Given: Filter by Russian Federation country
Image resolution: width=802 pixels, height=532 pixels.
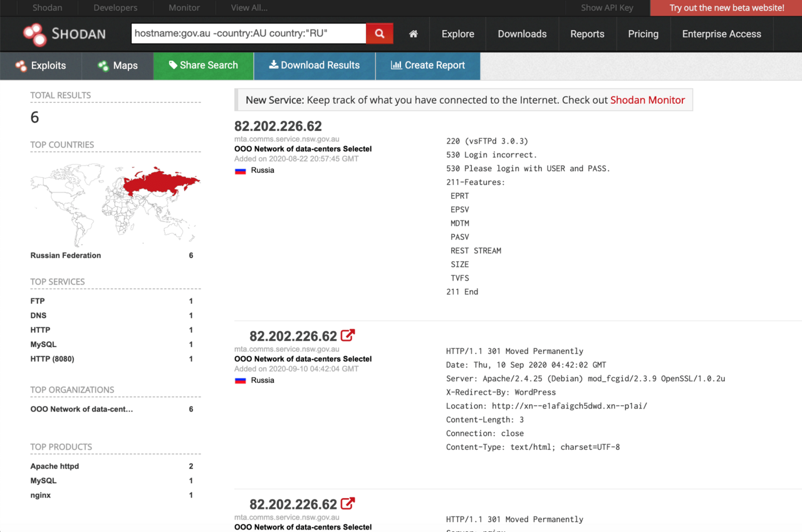Looking at the screenshot, I should (65, 255).
